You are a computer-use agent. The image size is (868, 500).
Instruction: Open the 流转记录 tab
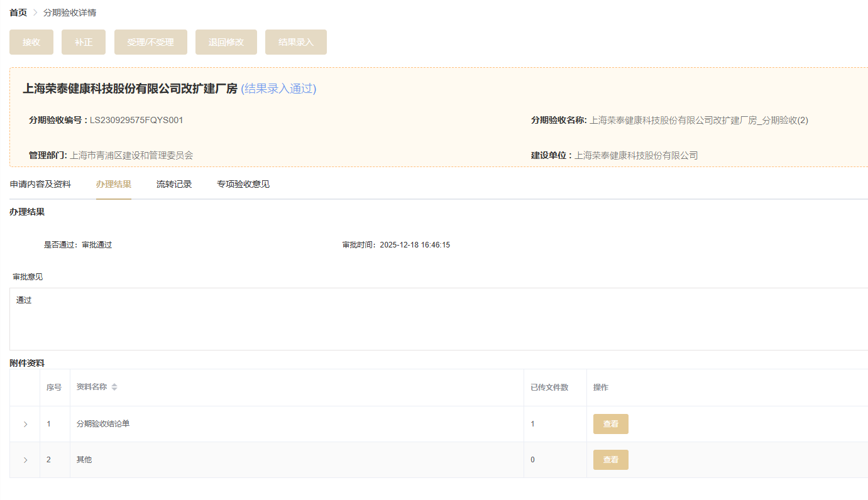click(174, 184)
